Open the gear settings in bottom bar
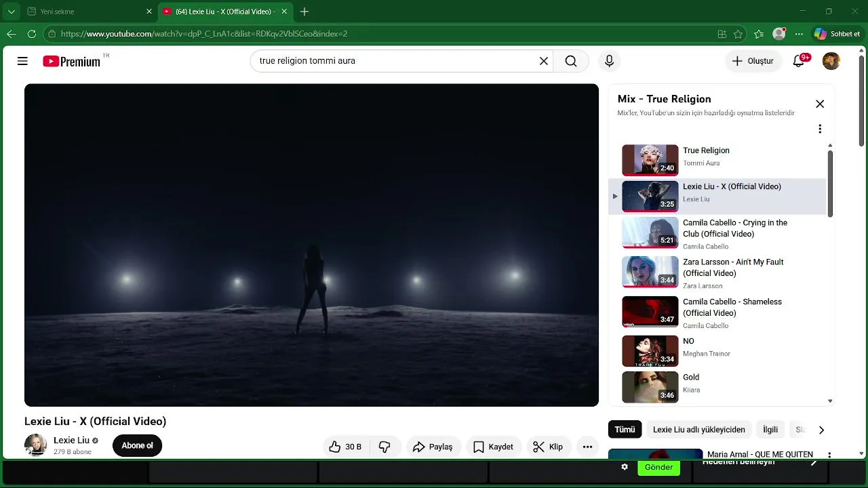The height and width of the screenshot is (488, 868). pyautogui.click(x=625, y=467)
